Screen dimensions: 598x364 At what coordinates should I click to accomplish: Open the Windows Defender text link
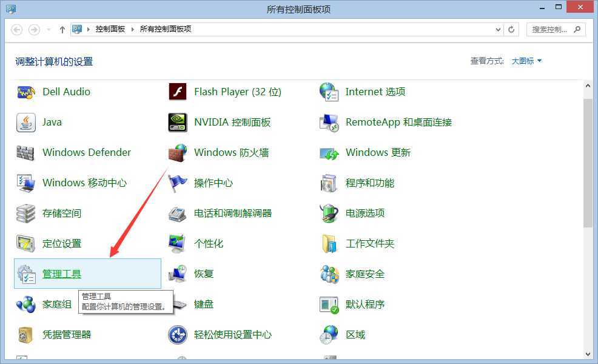tap(87, 153)
